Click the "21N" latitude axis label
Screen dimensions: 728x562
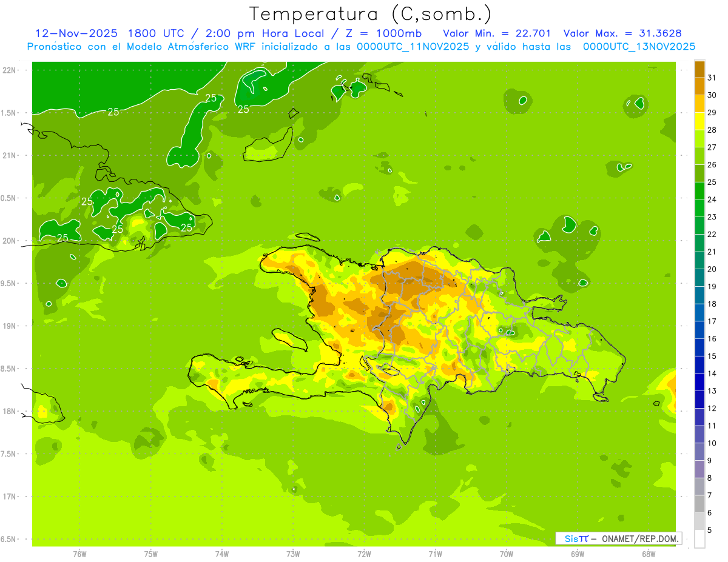tap(9, 156)
